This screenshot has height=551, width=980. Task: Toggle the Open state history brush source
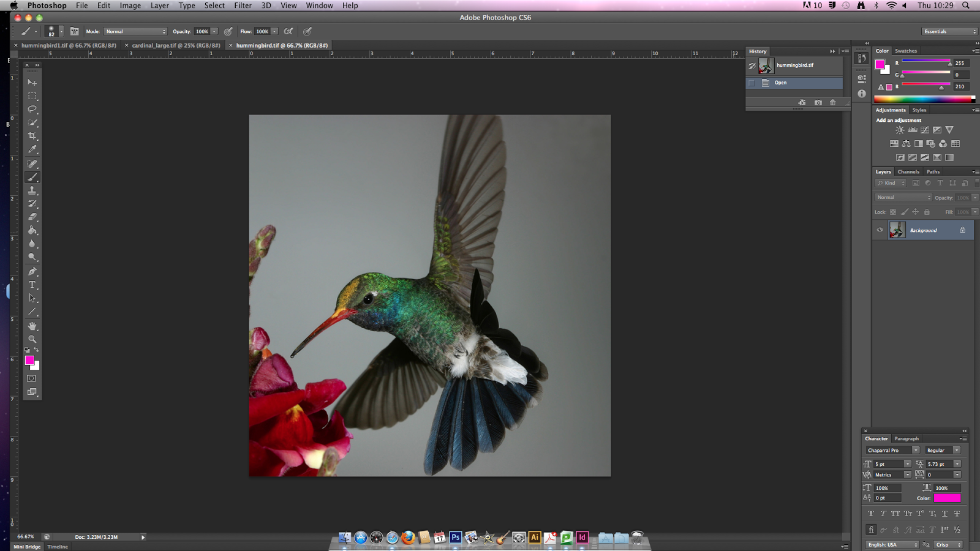tap(752, 83)
